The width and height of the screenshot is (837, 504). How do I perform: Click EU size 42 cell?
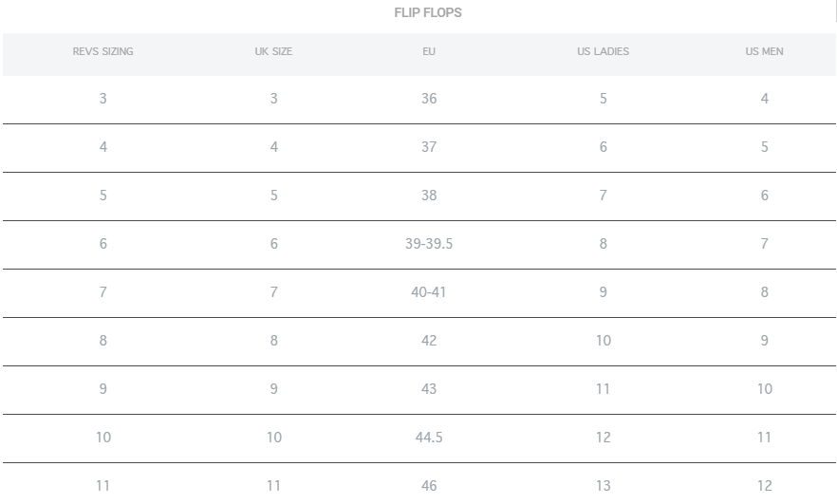[429, 340]
